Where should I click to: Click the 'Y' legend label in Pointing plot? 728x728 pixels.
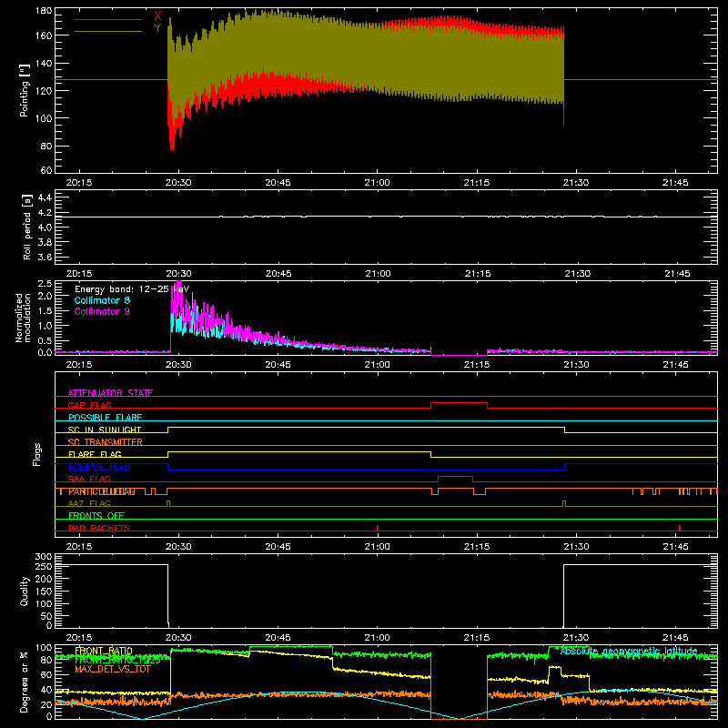point(157,28)
